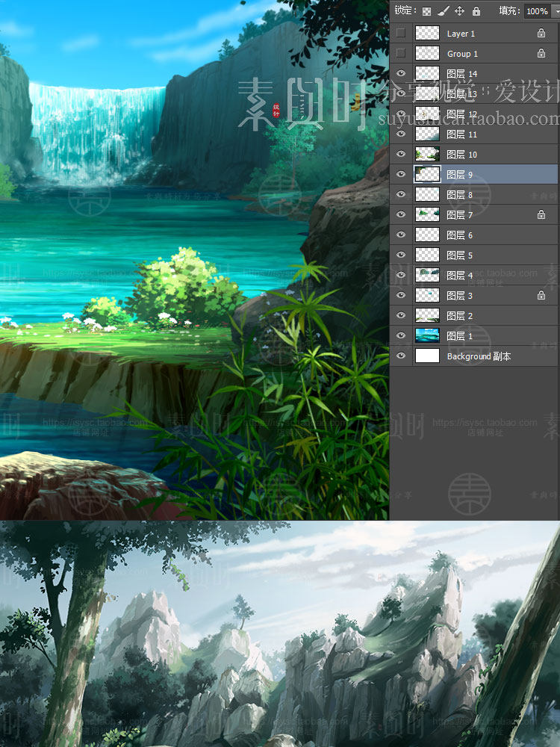Click the 图层 5 thumbnail
This screenshot has height=747, width=560.
pos(427,255)
